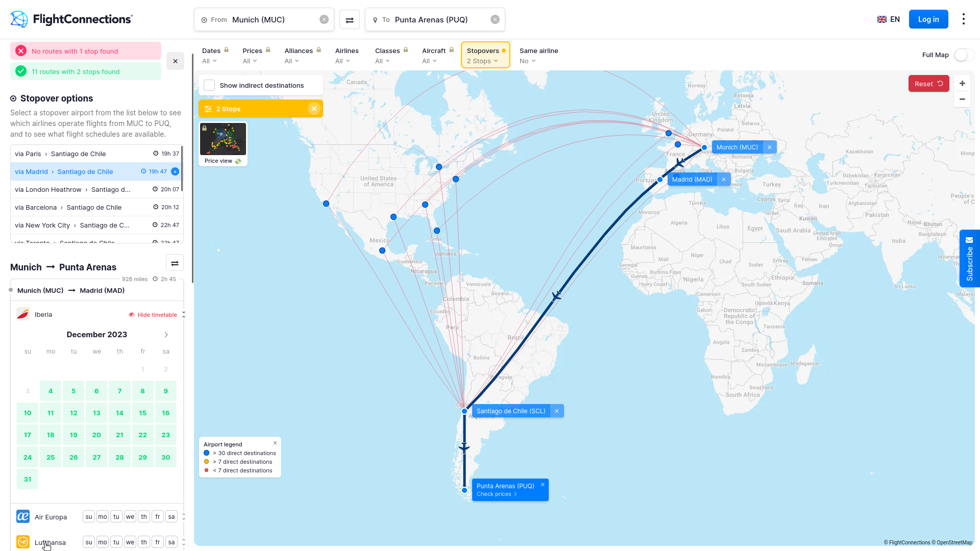Open the language selector EN flag
Screen dimensions: 980x551
click(889, 19)
